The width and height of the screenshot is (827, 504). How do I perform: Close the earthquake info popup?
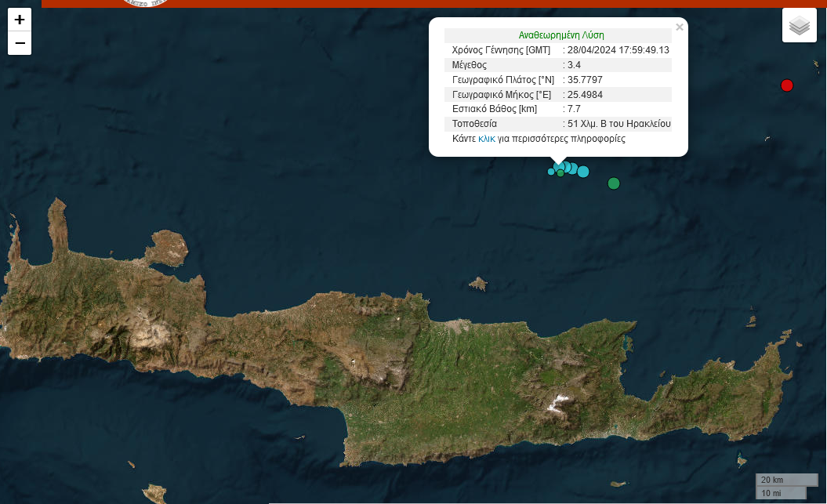[x=679, y=27]
